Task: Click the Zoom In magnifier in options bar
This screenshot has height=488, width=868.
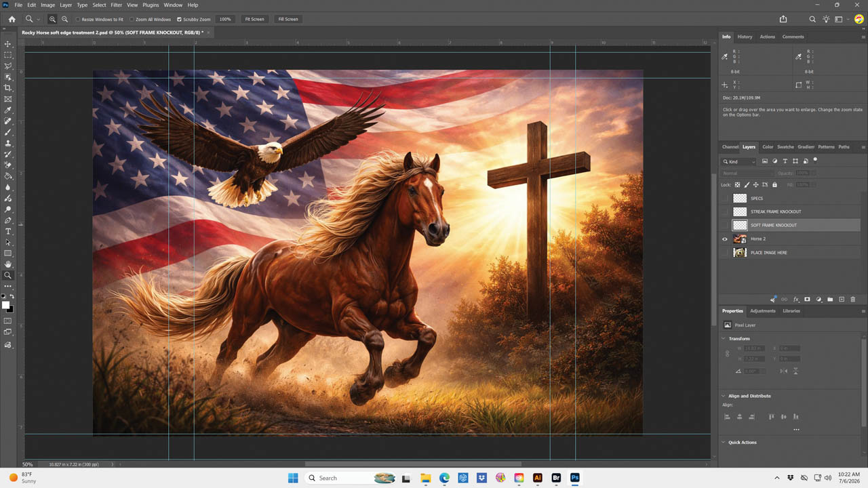Action: [x=53, y=19]
